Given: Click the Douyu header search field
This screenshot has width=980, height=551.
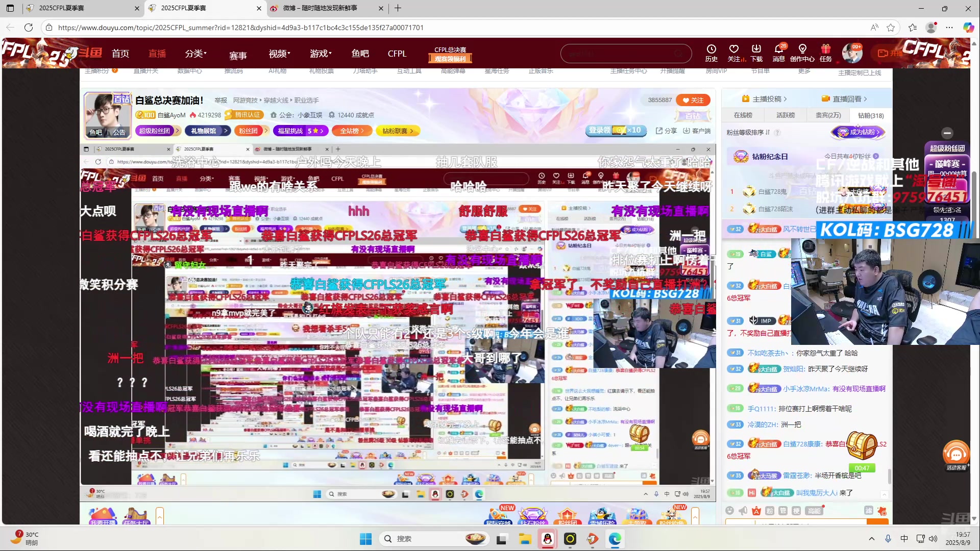Looking at the screenshot, I should click(625, 54).
